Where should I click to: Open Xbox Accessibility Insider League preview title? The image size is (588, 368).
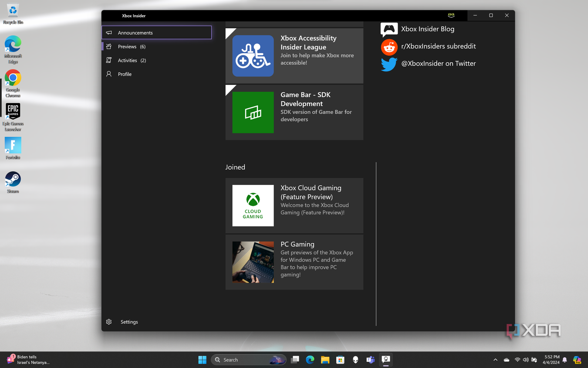click(x=308, y=43)
